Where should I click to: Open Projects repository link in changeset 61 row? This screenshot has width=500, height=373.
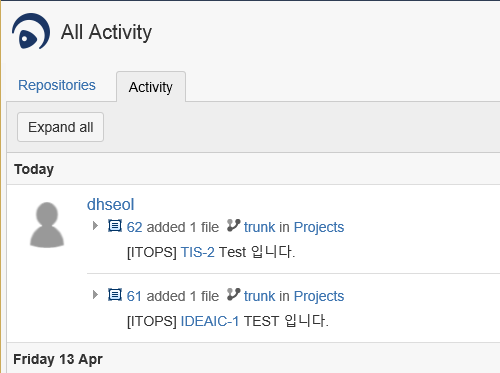[319, 296]
